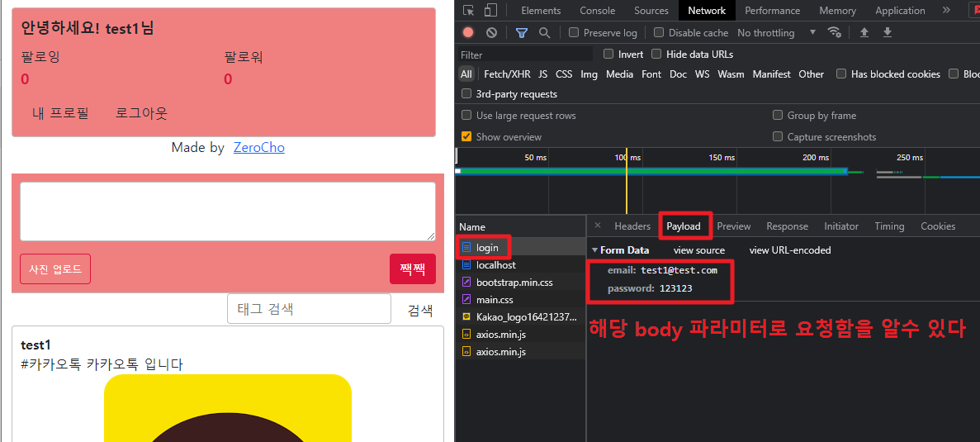Viewport: 980px width, 442px height.
Task: Open the Response tab
Action: [787, 226]
